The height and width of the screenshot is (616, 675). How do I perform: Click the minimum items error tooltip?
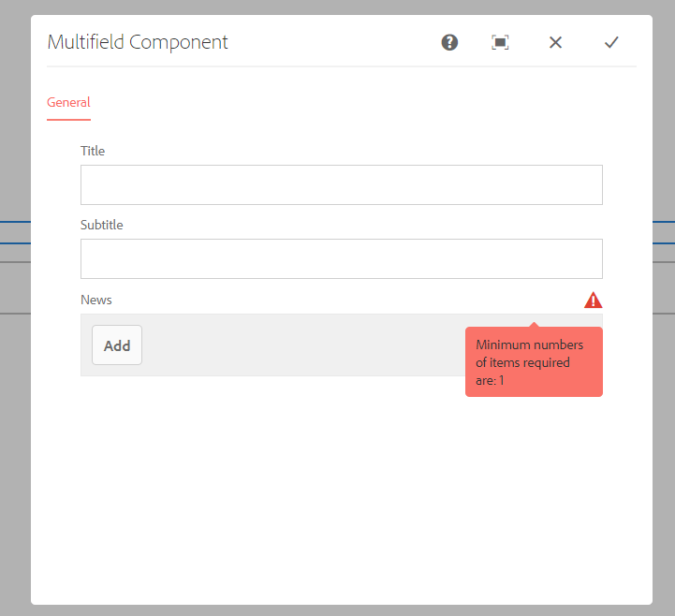(534, 362)
